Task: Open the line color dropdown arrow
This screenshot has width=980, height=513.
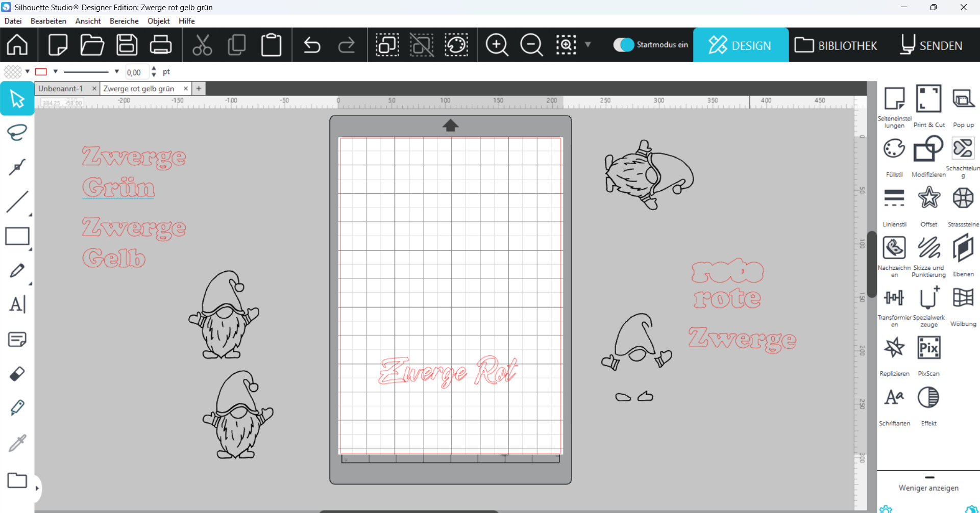Action: pyautogui.click(x=56, y=72)
